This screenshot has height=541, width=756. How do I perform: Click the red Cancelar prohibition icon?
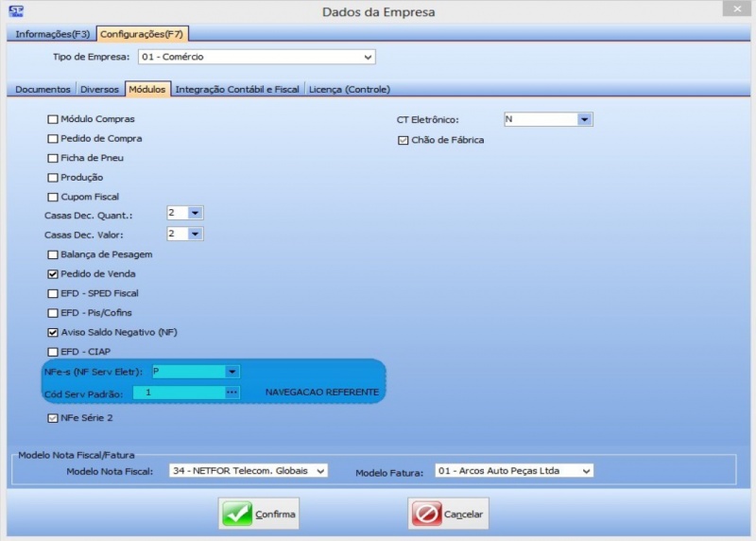pyautogui.click(x=426, y=515)
